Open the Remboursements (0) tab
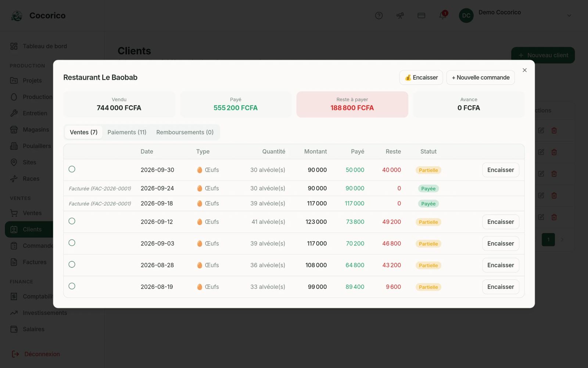Screen dimensions: 588x368 point(185,132)
